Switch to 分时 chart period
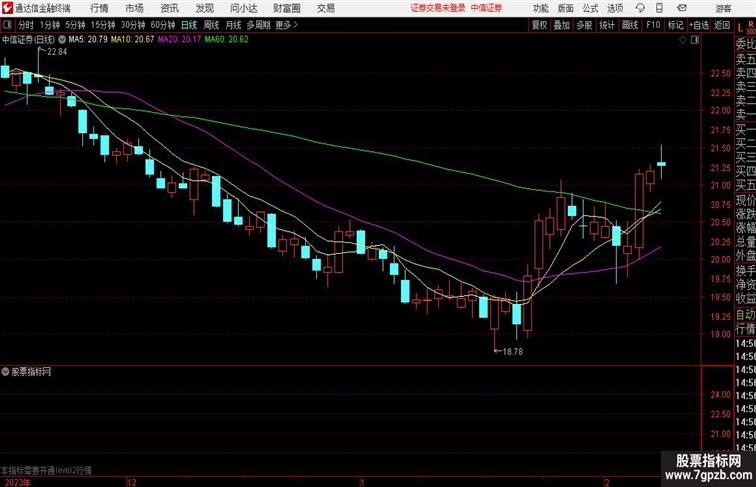 [26, 25]
